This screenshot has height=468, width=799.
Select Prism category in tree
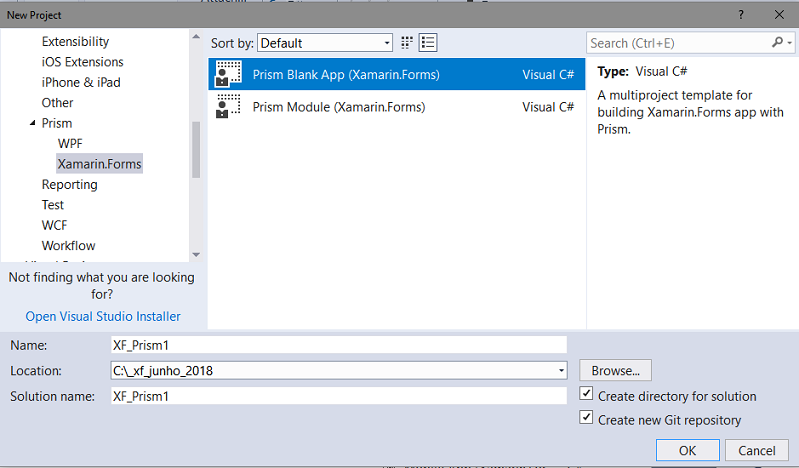point(57,123)
